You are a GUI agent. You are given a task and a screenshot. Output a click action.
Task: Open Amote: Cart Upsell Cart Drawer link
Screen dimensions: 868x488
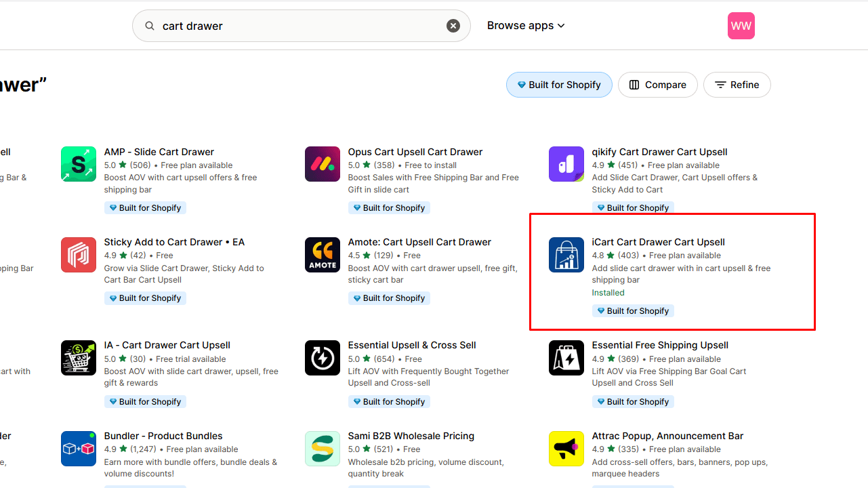click(x=419, y=242)
